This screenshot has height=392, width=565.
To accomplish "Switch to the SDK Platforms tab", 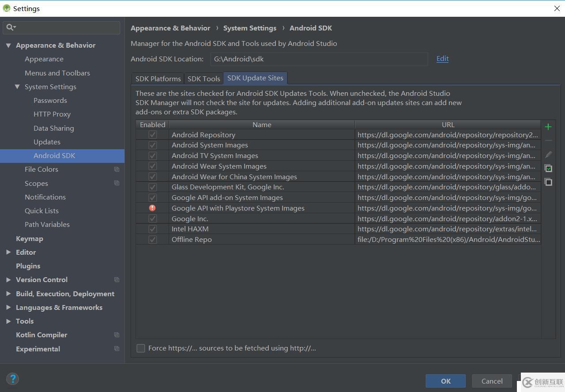I will pyautogui.click(x=158, y=79).
